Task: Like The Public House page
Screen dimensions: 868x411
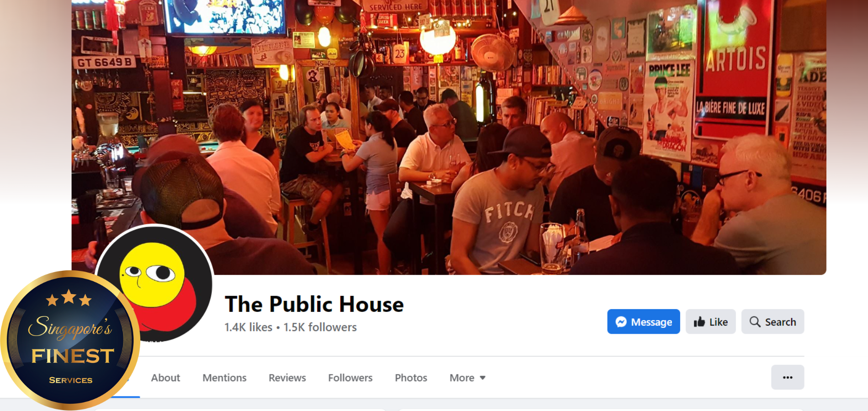Action: coord(710,321)
